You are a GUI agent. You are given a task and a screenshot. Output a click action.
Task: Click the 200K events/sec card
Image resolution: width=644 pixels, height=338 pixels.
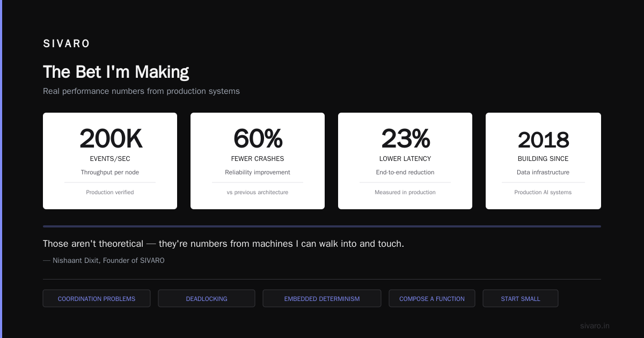pos(110,161)
